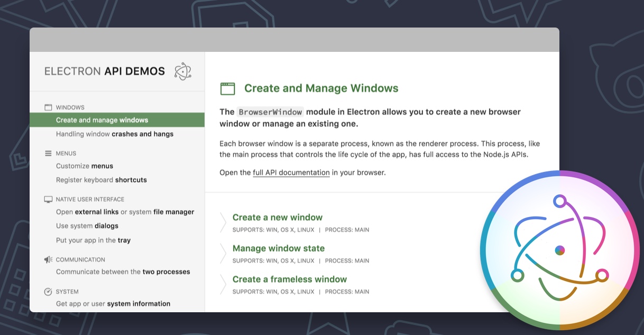The width and height of the screenshot is (644, 335).
Task: Click the Native User Interface monitor icon
Action: tap(48, 200)
